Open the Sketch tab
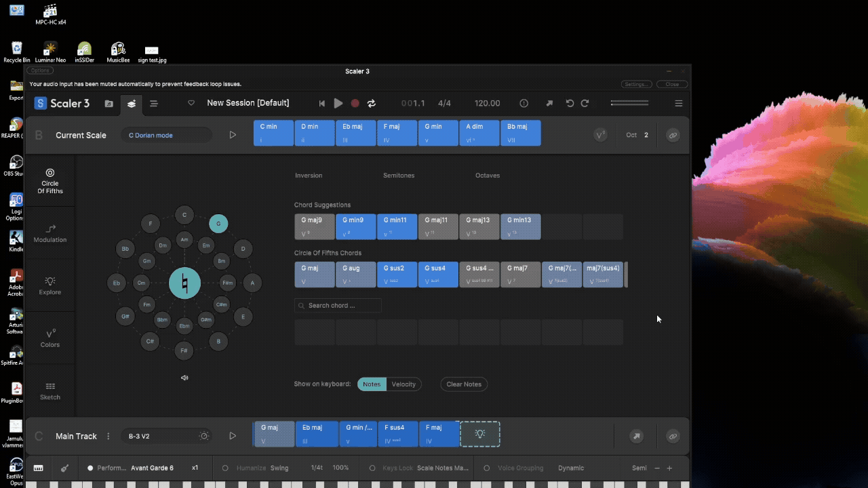The height and width of the screenshot is (488, 868). click(50, 390)
